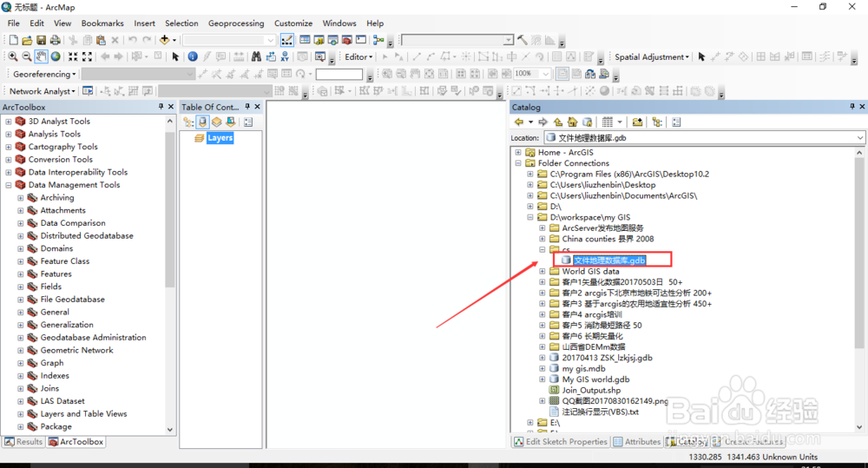
Task: Open the Catalog Location dropdown
Action: [859, 138]
